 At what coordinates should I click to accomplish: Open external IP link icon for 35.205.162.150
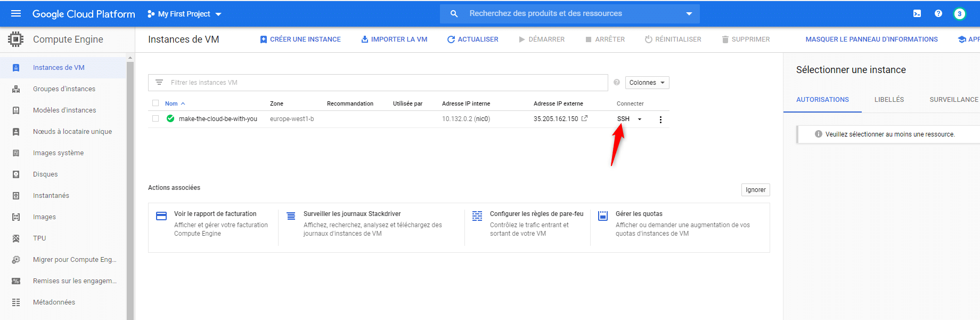tap(584, 118)
